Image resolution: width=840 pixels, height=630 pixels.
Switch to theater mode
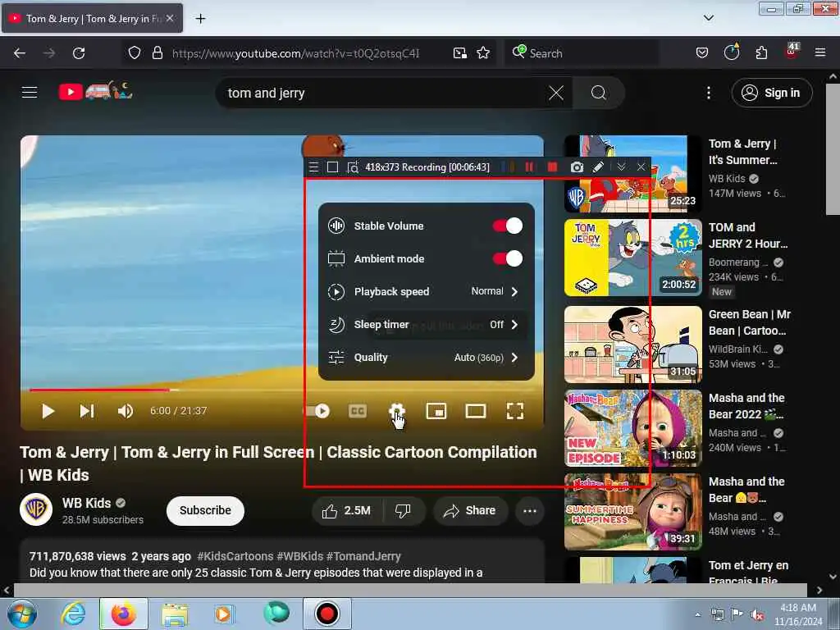[x=476, y=411]
